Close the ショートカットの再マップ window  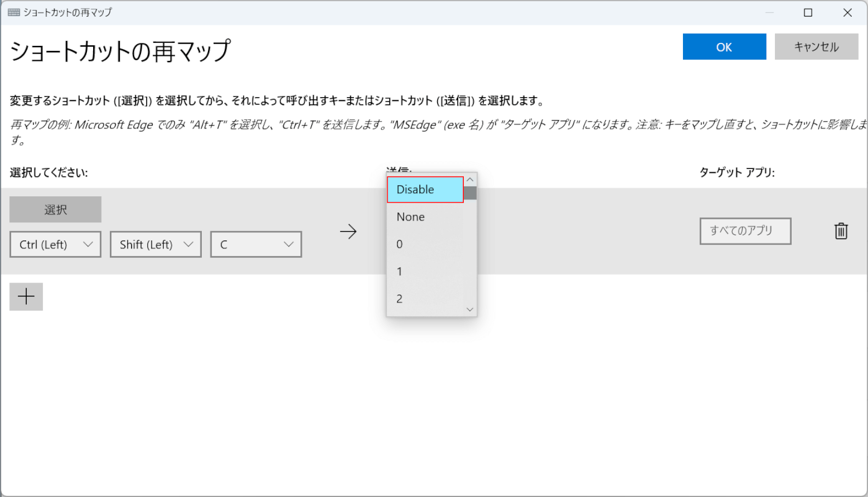point(847,12)
